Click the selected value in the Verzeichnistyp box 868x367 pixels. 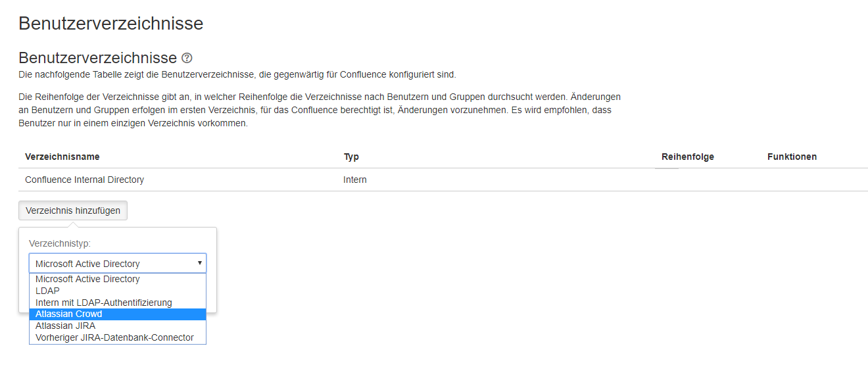(x=87, y=264)
